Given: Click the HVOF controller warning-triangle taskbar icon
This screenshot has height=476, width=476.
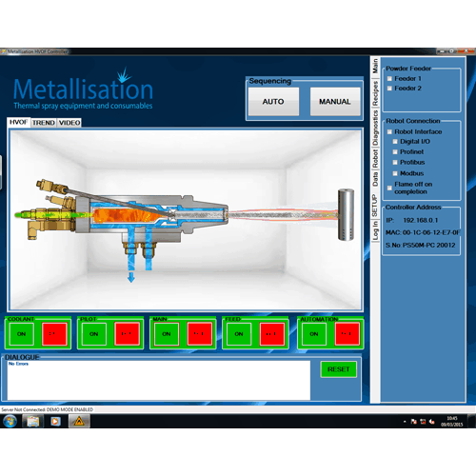Looking at the screenshot, I should pos(79,422).
